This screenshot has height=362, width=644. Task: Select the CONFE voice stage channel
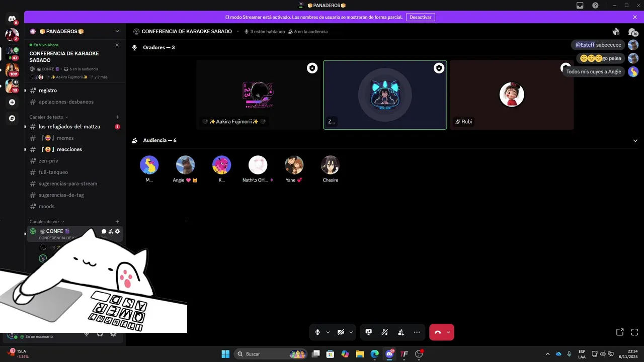(75, 234)
